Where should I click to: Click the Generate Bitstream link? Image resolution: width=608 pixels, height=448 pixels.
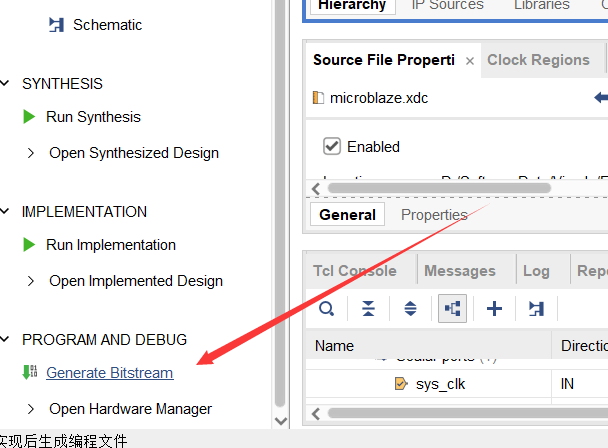tap(109, 373)
